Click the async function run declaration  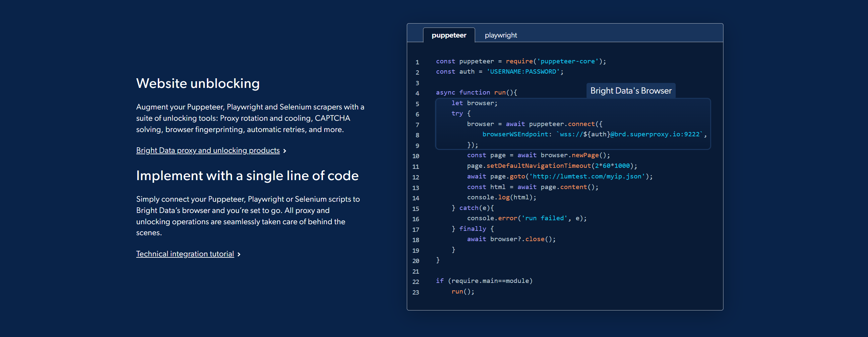476,92
